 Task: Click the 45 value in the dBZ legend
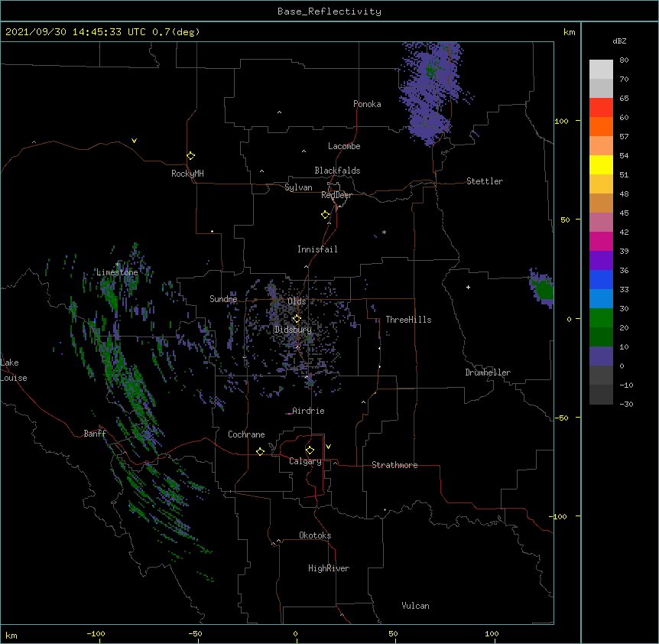(x=624, y=213)
